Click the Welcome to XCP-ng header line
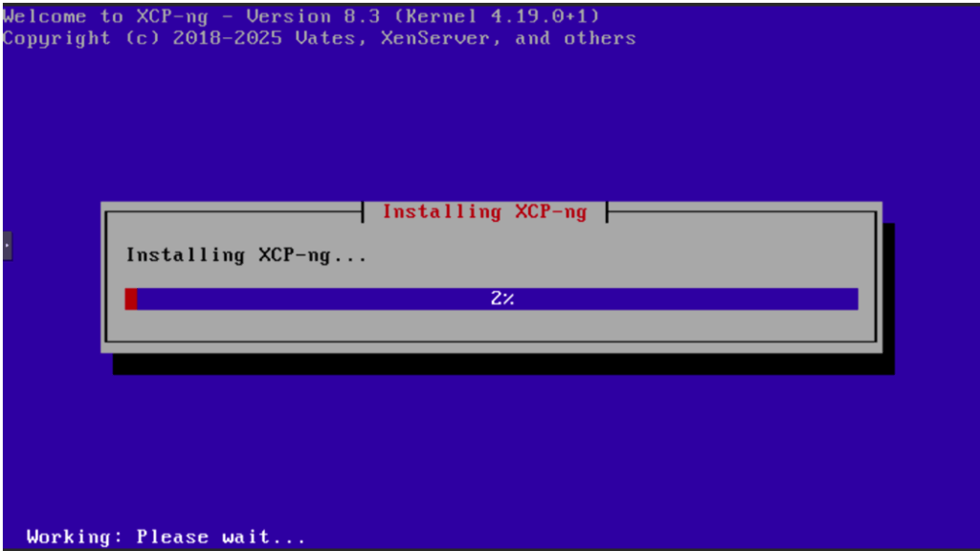Image resolution: width=980 pixels, height=551 pixels. tap(301, 16)
